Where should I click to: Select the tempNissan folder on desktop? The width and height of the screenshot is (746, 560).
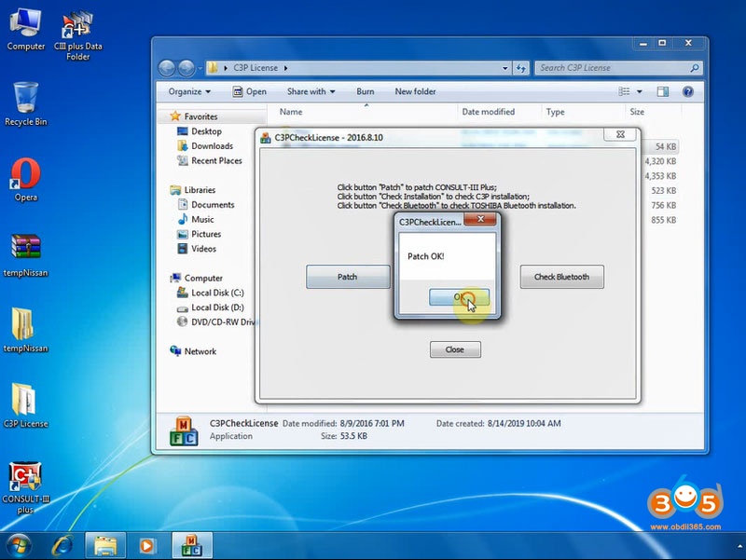pyautogui.click(x=26, y=331)
